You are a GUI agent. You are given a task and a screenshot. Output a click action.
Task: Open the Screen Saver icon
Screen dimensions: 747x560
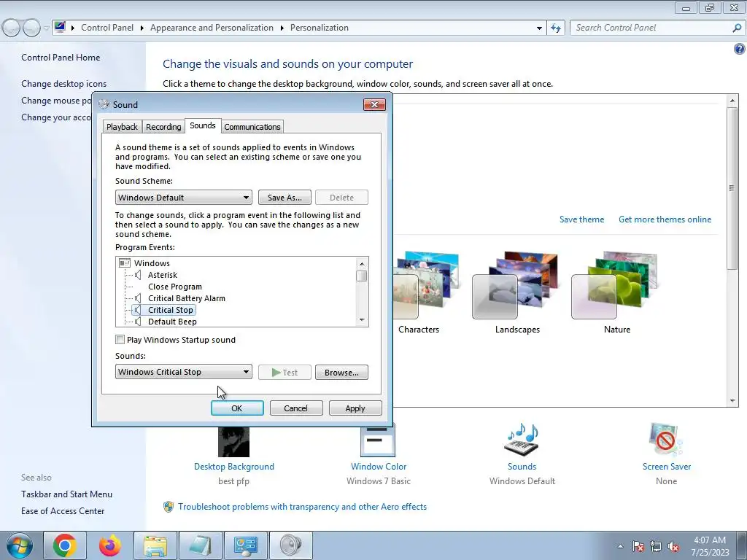[666, 440]
